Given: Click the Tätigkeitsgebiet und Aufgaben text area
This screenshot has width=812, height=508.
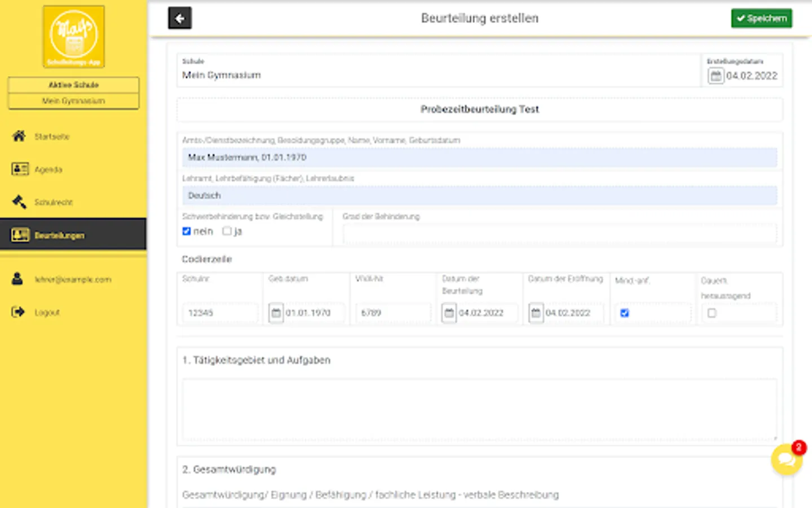Looking at the screenshot, I should pyautogui.click(x=479, y=410).
